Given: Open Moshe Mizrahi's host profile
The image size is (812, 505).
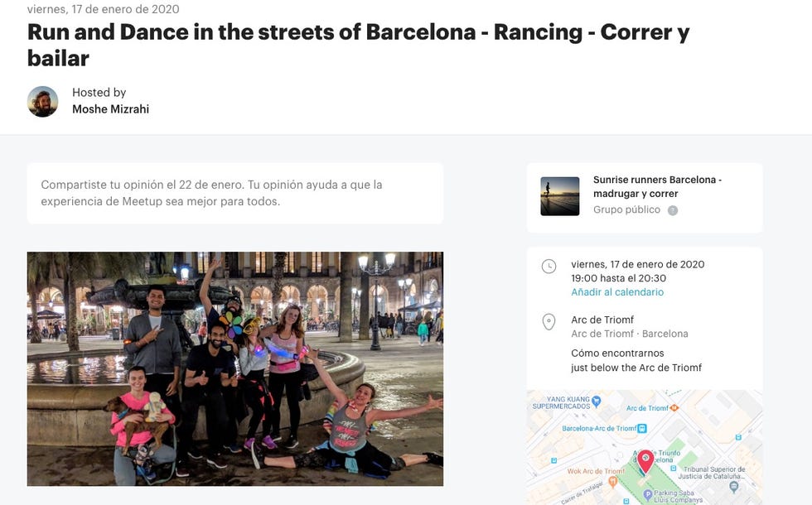Looking at the screenshot, I should tap(110, 109).
